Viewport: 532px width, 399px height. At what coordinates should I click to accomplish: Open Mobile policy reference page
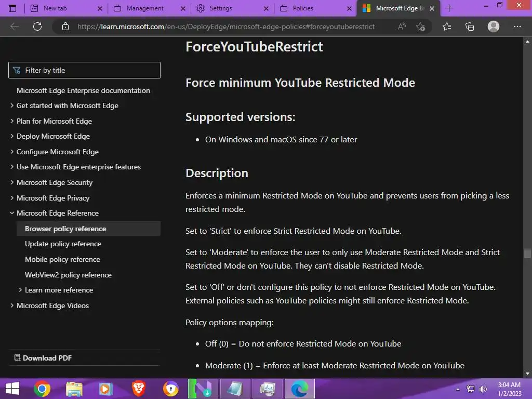tap(62, 260)
